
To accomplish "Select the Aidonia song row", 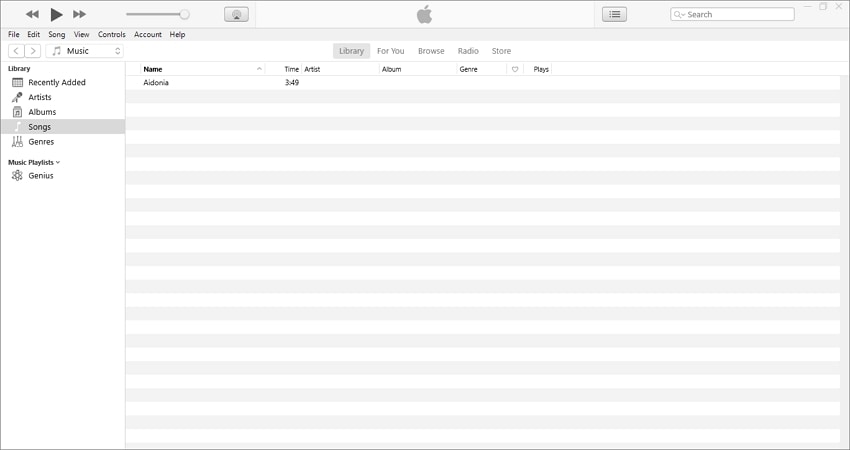I will [x=482, y=82].
